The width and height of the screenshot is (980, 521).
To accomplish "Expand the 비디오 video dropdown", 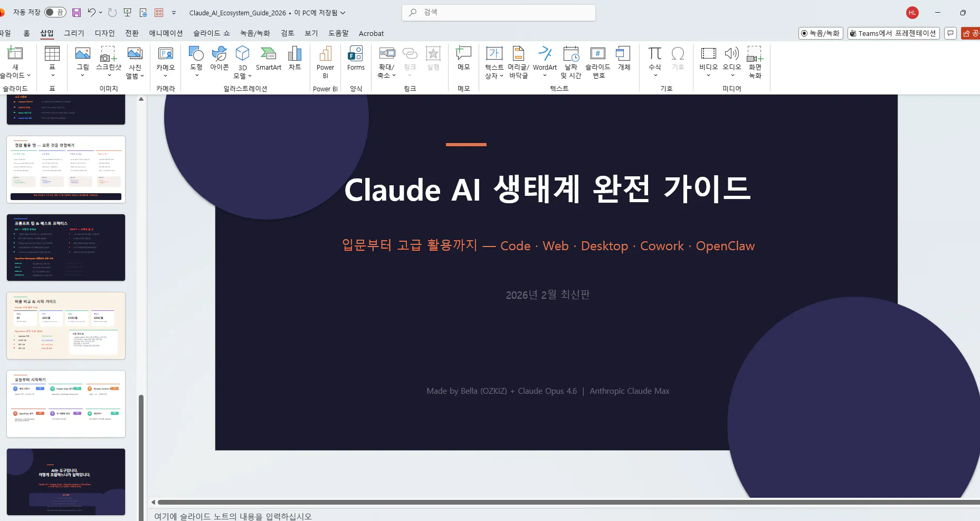I will (708, 75).
